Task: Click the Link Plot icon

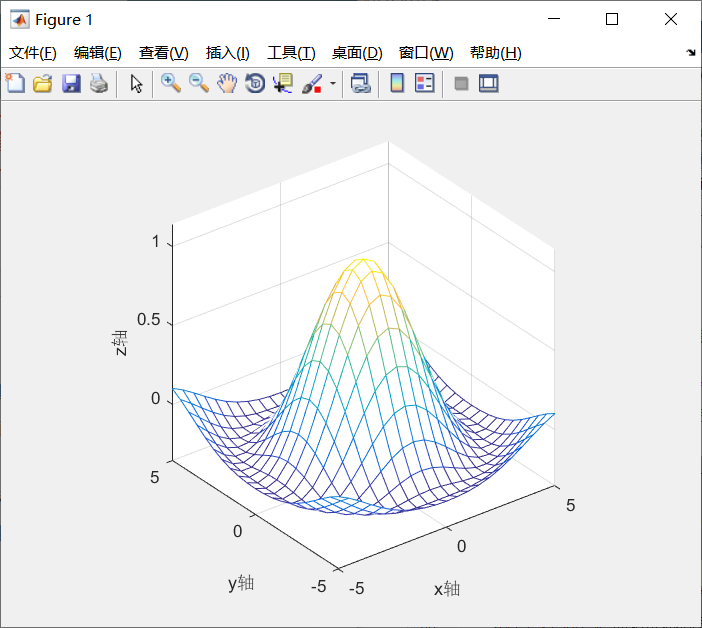Action: coord(361,83)
